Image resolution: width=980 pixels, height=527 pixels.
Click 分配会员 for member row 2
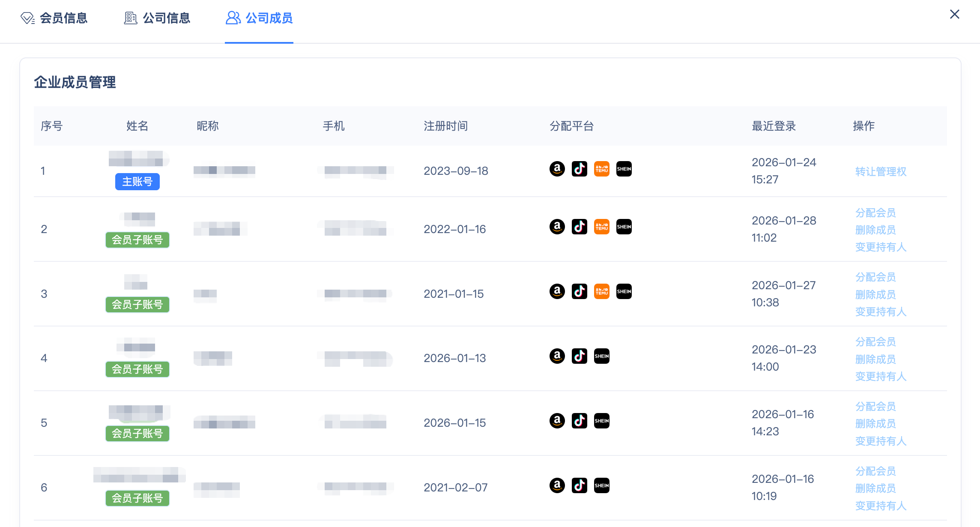point(875,213)
